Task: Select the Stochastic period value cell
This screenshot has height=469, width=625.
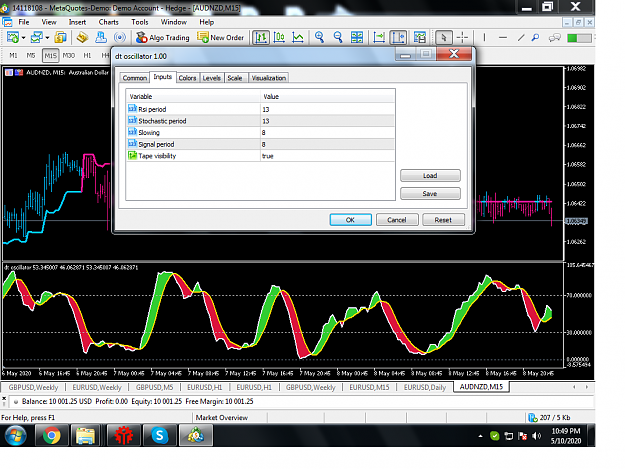Action: (x=327, y=121)
